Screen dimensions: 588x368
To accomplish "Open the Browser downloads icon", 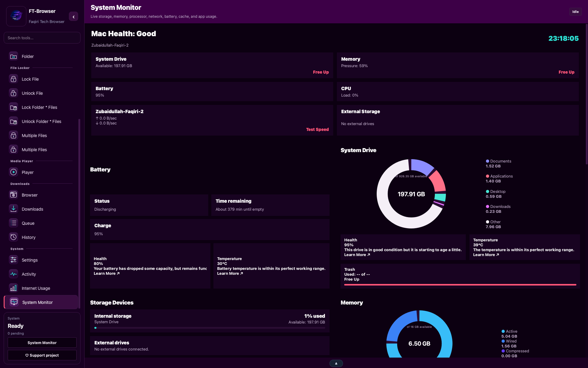I will click(x=13, y=195).
